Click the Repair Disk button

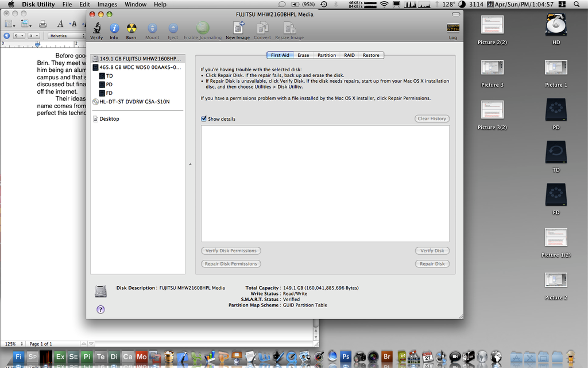[432, 264]
